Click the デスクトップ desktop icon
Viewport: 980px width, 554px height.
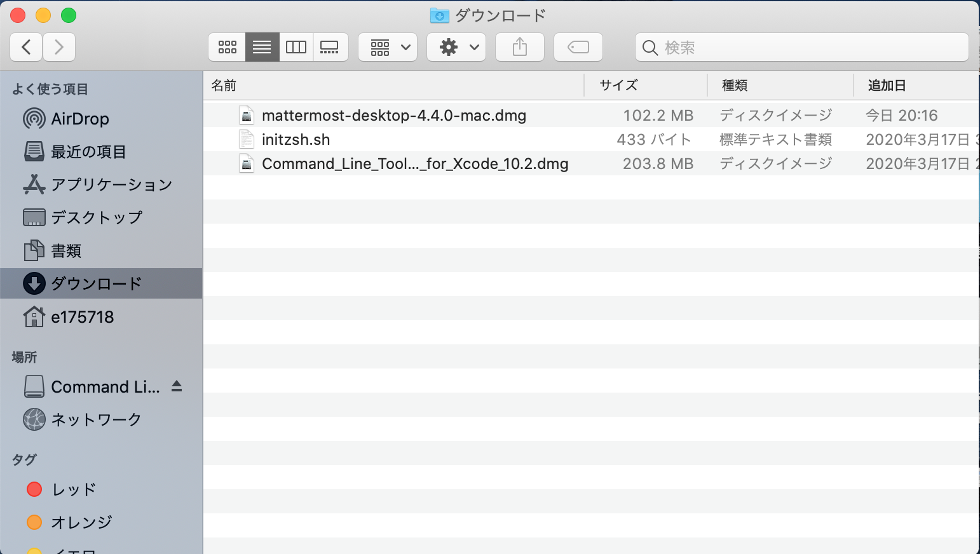pos(34,217)
